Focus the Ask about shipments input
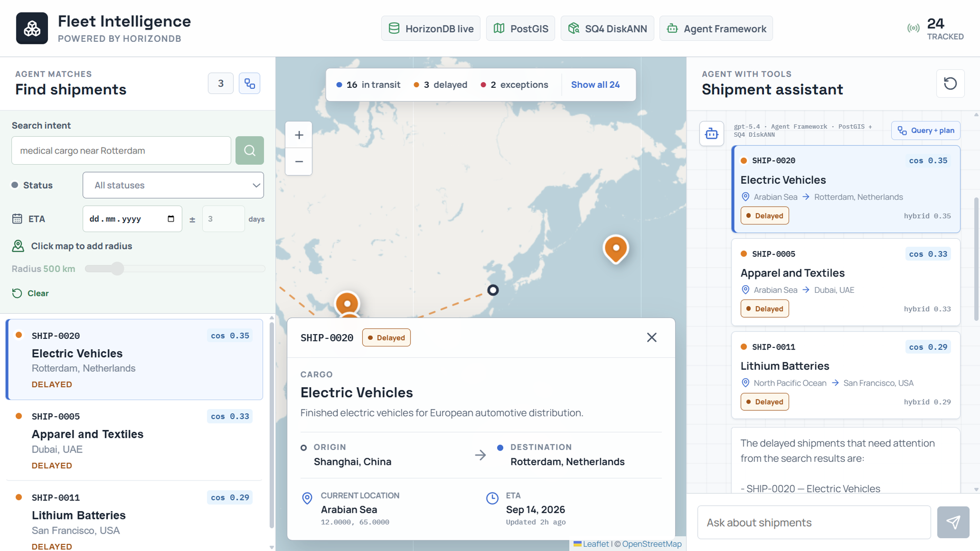Viewport: 980px width, 551px height. [x=814, y=522]
